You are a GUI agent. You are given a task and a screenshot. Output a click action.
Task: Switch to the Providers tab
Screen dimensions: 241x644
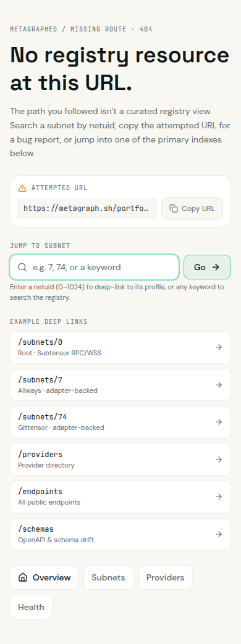click(166, 577)
